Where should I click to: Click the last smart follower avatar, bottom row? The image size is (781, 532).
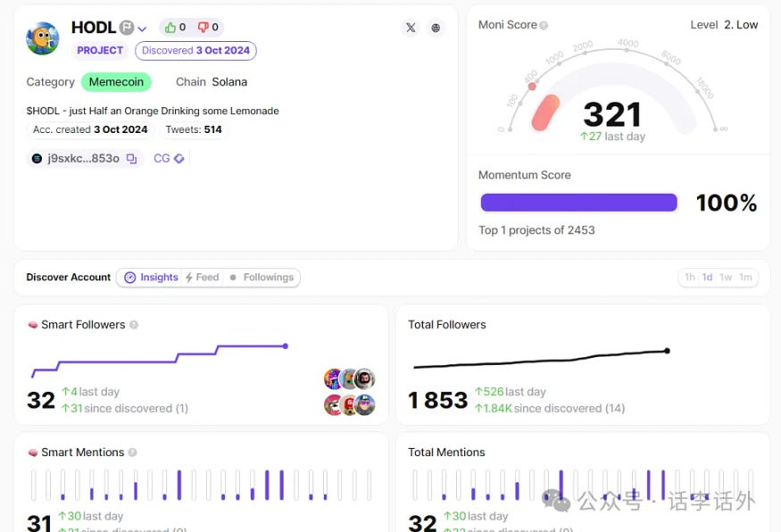[365, 404]
